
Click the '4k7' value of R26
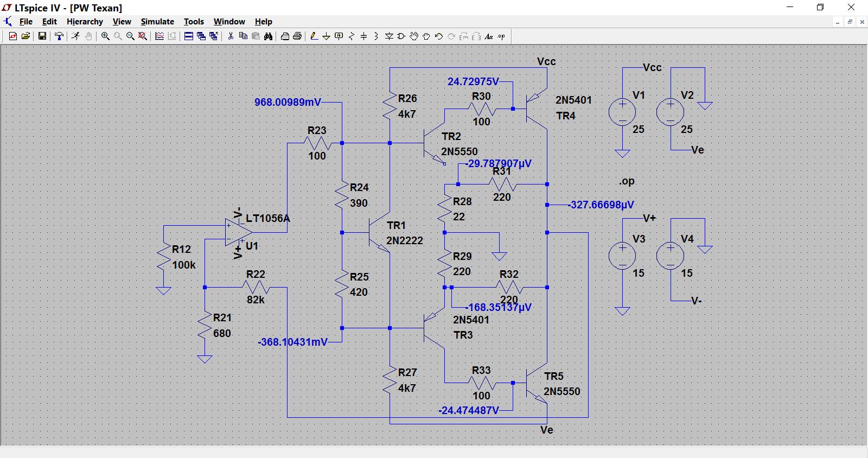click(x=407, y=114)
